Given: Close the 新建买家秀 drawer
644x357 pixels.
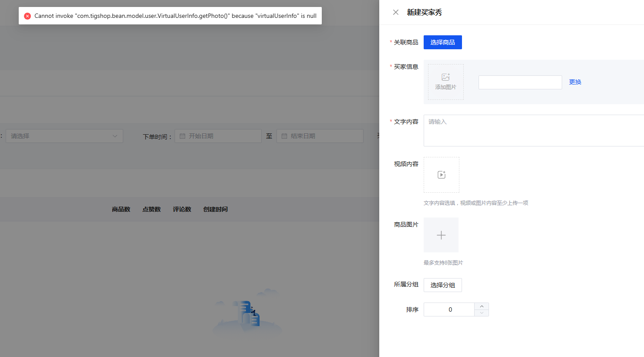Looking at the screenshot, I should tap(395, 12).
